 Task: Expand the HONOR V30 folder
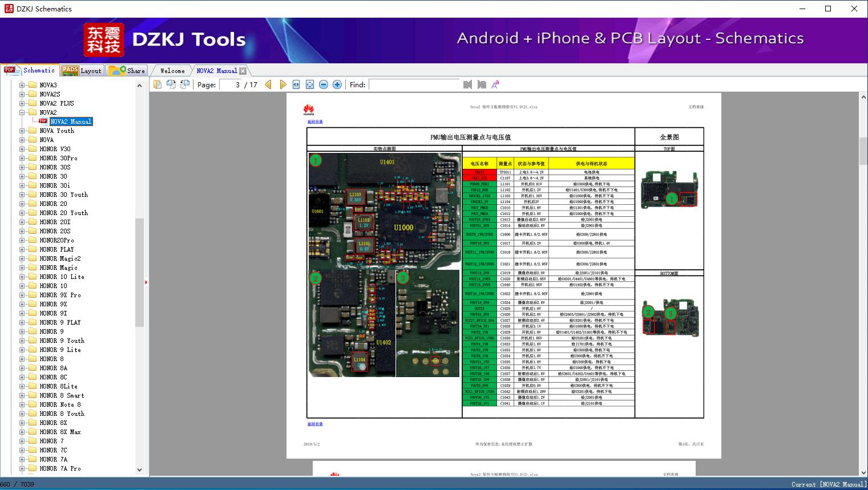[x=22, y=149]
